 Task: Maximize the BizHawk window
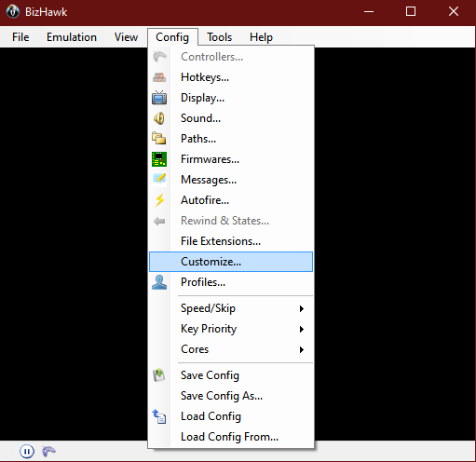tap(411, 12)
